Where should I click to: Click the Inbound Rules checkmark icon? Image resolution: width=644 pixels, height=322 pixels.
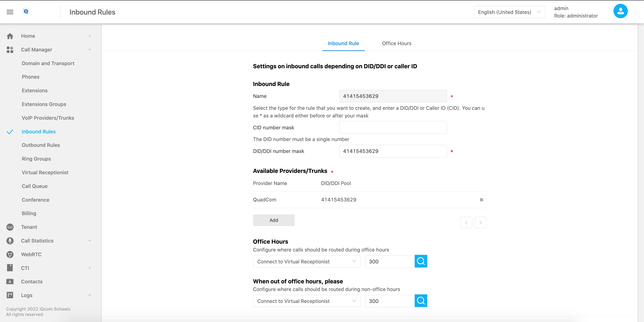(x=10, y=132)
